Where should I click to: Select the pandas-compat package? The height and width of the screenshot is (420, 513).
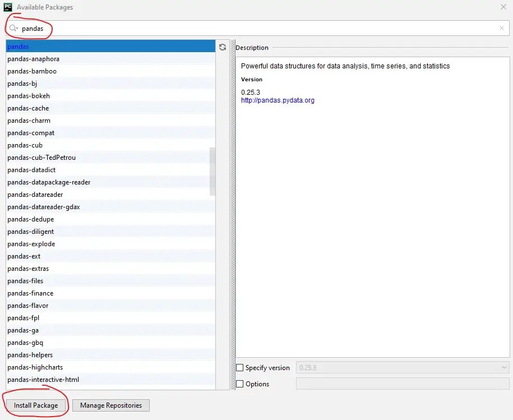pos(110,133)
